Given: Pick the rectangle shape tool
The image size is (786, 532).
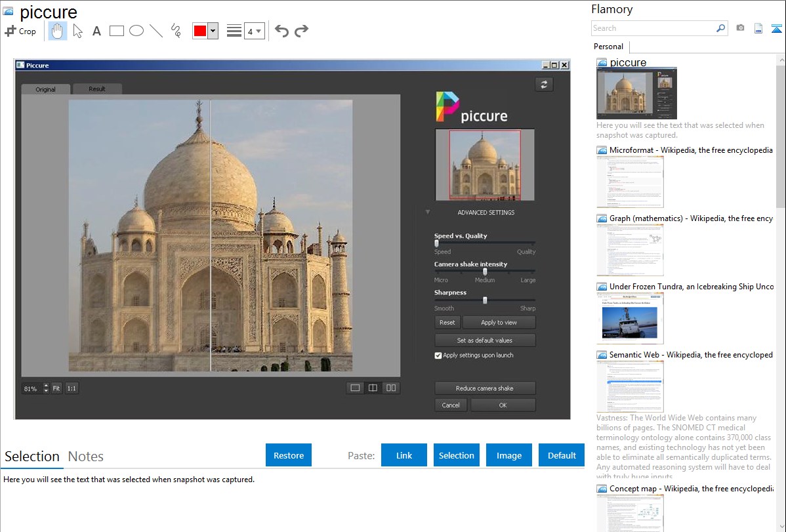Looking at the screenshot, I should [x=116, y=31].
